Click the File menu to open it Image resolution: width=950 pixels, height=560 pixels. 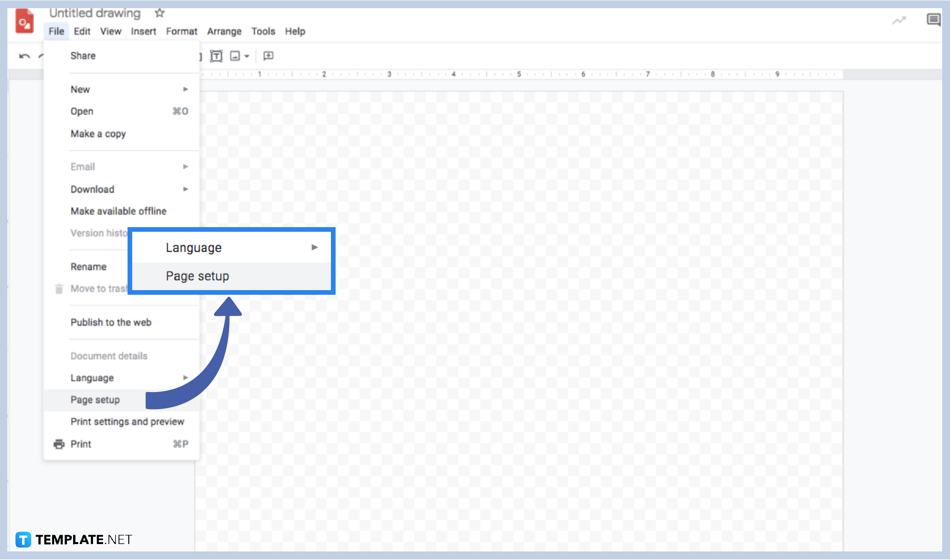coord(57,31)
